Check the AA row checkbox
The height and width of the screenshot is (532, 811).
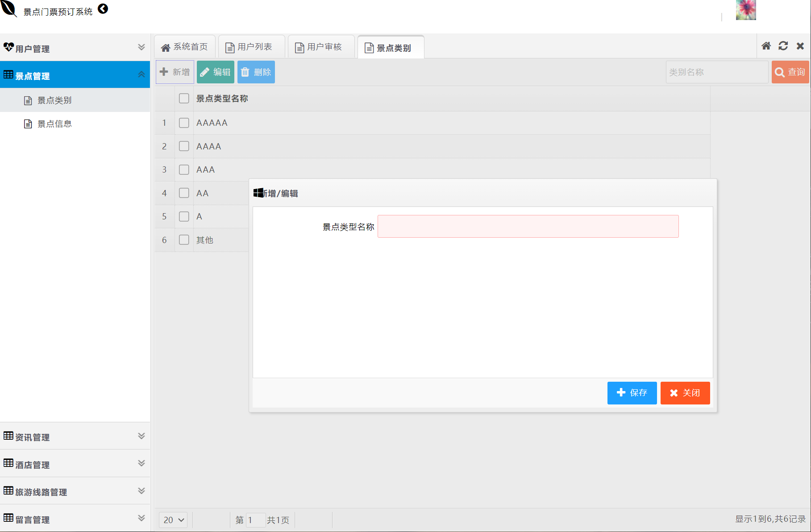184,193
